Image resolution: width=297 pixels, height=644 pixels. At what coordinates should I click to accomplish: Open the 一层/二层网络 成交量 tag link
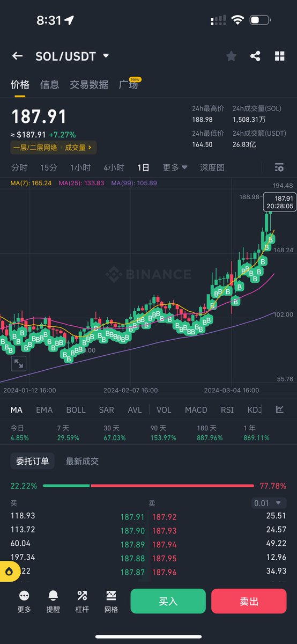pos(54,147)
